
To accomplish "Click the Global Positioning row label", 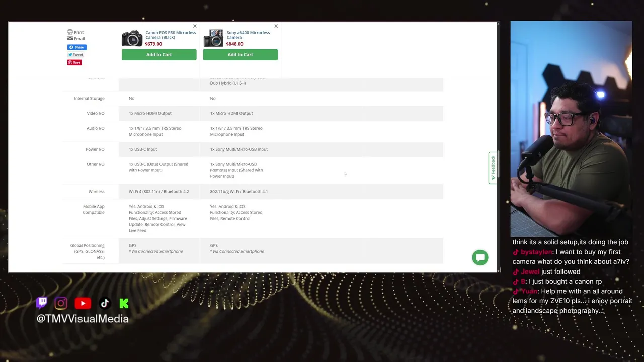I will (x=88, y=251).
